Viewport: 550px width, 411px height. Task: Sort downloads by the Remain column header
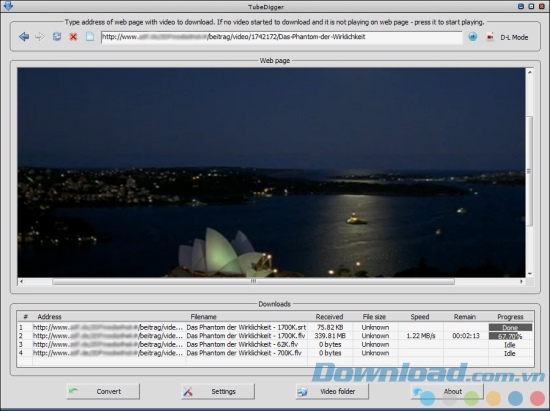pos(465,317)
